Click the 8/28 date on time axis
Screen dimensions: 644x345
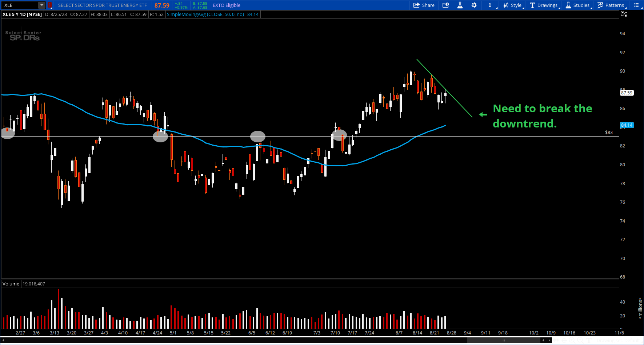pos(452,333)
